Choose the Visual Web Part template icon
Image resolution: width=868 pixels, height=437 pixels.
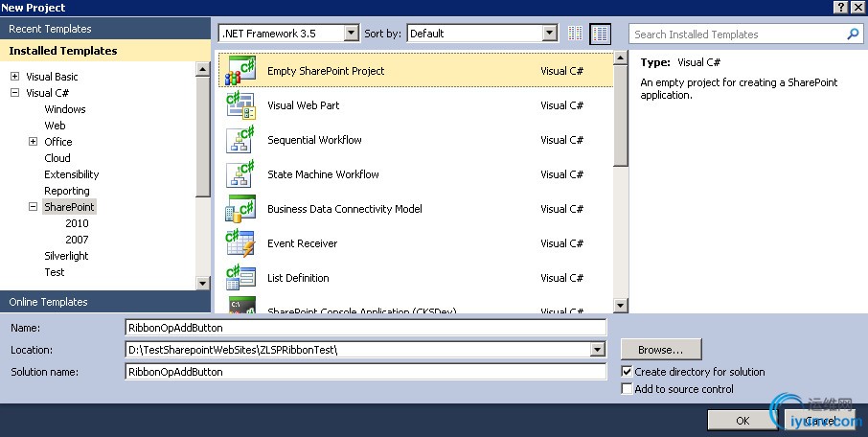coord(240,105)
